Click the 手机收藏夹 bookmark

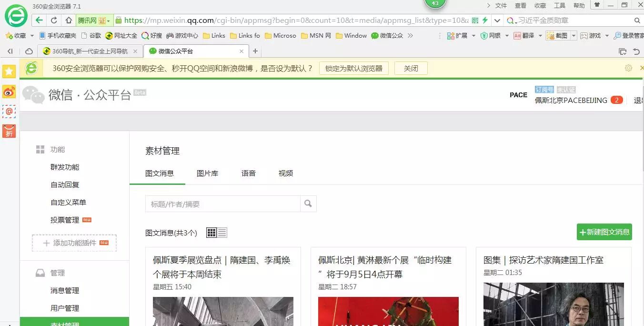click(58, 36)
